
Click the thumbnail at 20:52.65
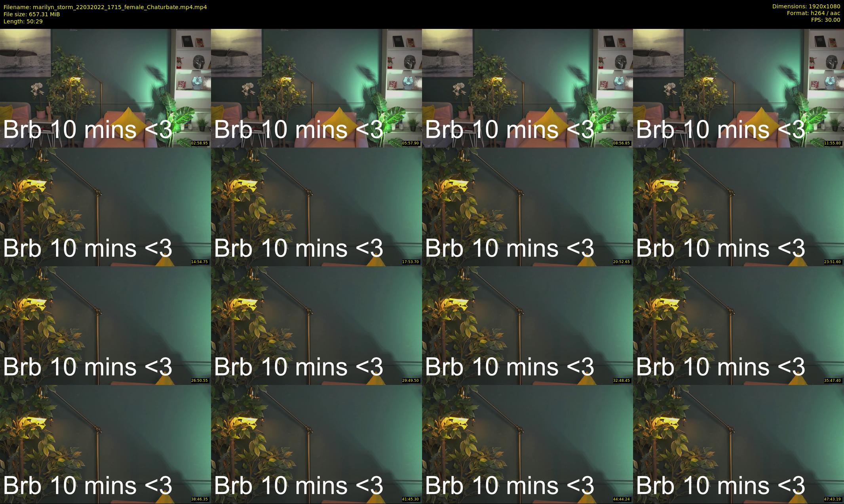click(x=527, y=207)
